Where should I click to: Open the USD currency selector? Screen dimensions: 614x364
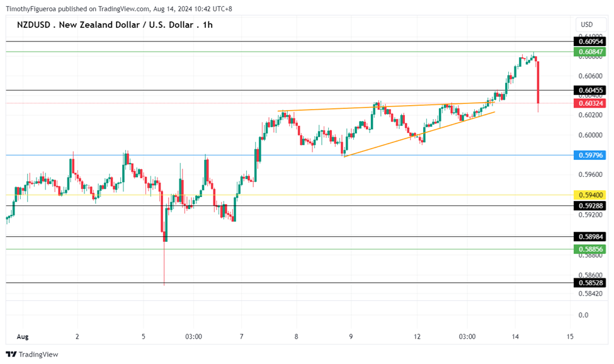(x=587, y=25)
